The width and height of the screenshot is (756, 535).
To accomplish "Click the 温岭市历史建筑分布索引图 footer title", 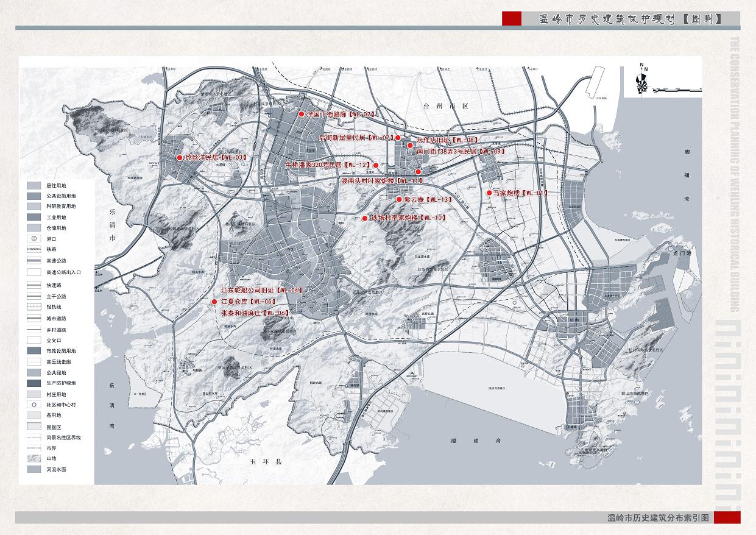I will point(659,518).
